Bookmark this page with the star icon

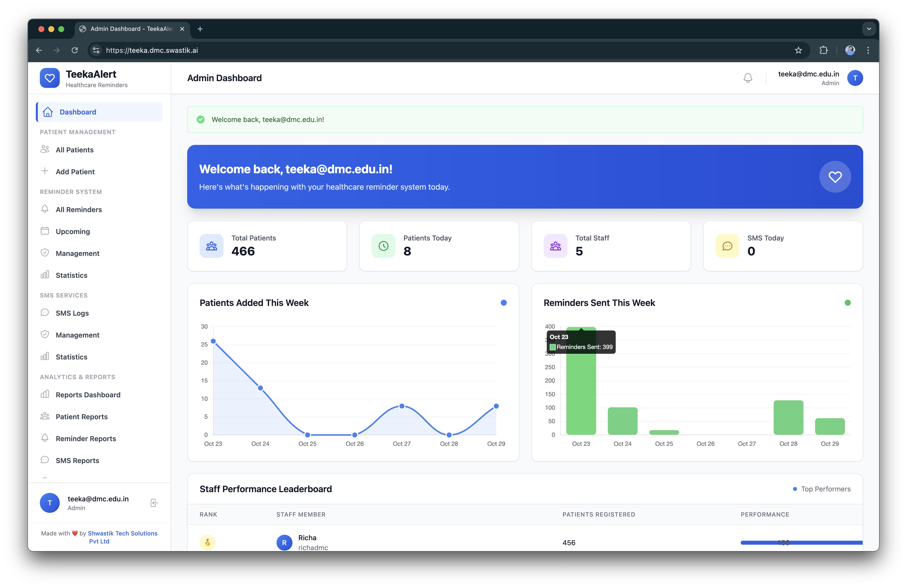[x=798, y=50]
